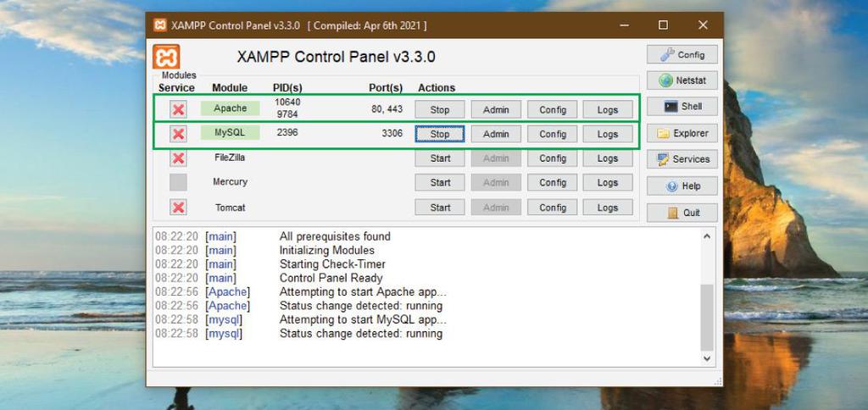
Task: Stop the Apache module
Action: 440,109
